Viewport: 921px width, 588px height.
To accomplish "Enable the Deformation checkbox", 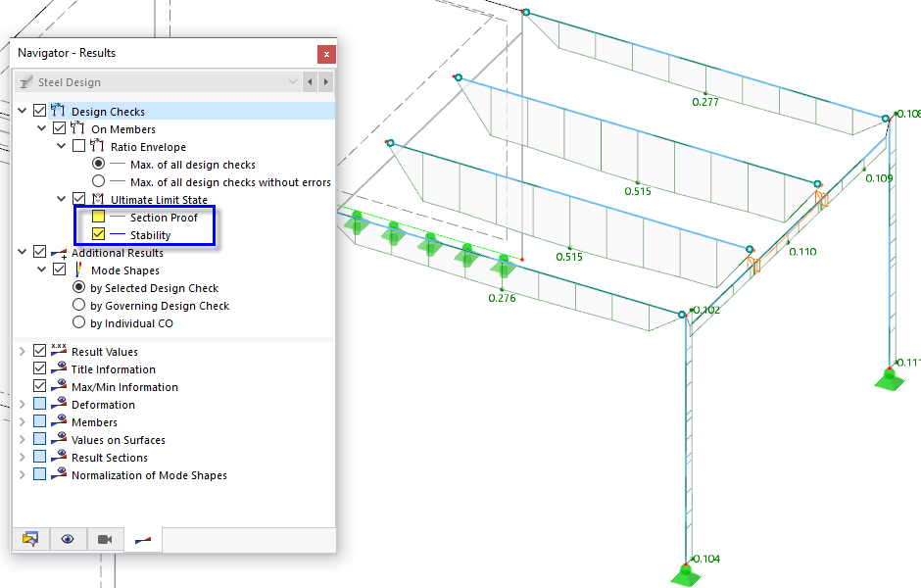I will pos(38,404).
